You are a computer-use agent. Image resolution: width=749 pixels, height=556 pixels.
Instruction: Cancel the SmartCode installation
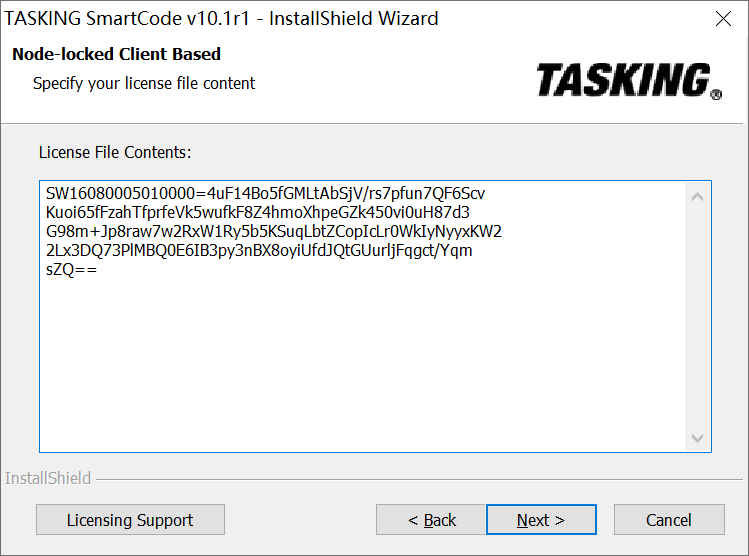[669, 520]
